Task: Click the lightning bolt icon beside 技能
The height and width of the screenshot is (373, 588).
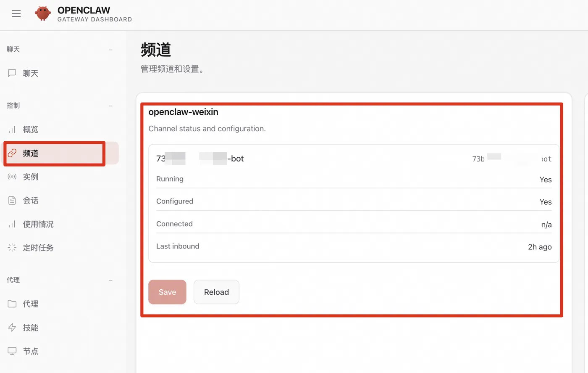Action: [x=12, y=327]
